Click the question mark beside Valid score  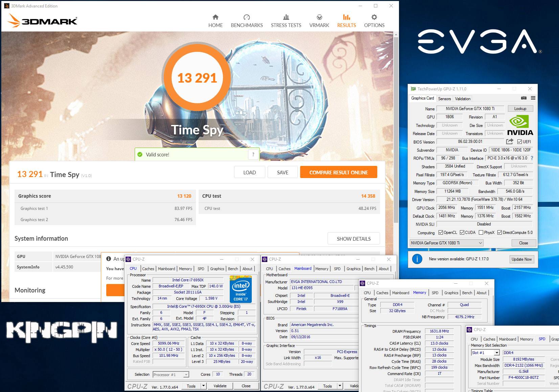click(x=253, y=155)
